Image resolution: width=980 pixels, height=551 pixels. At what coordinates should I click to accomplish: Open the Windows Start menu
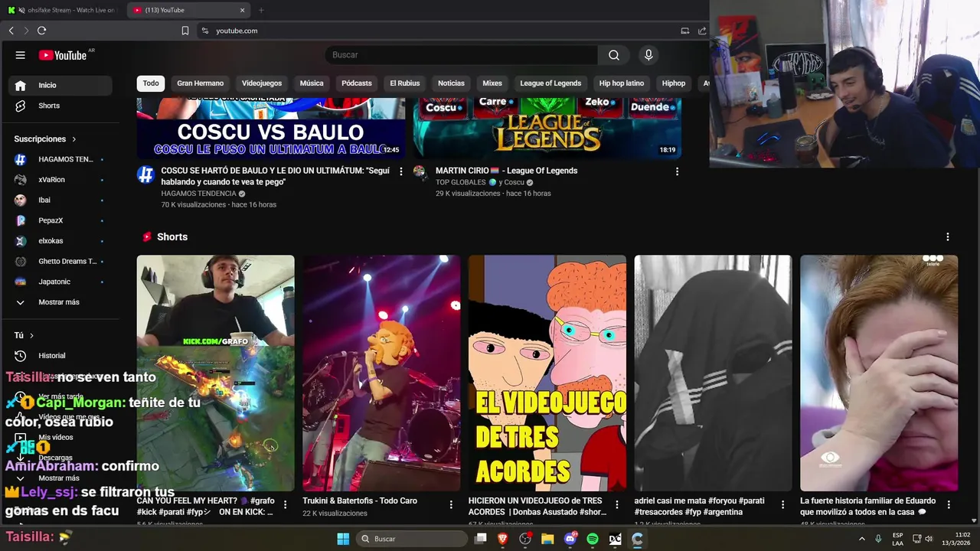point(343,539)
